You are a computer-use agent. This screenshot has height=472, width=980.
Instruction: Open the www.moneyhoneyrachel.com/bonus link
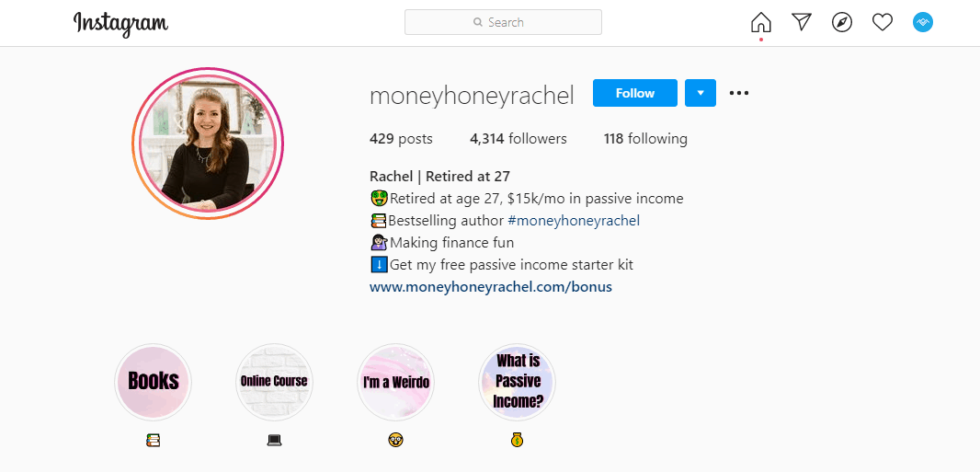491,287
